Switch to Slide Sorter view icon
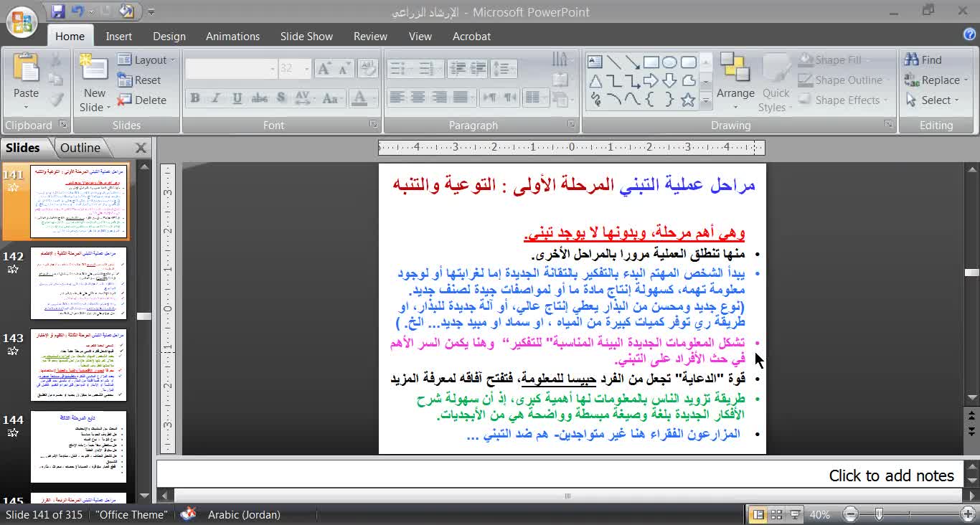The height and width of the screenshot is (525, 980). coord(776,514)
